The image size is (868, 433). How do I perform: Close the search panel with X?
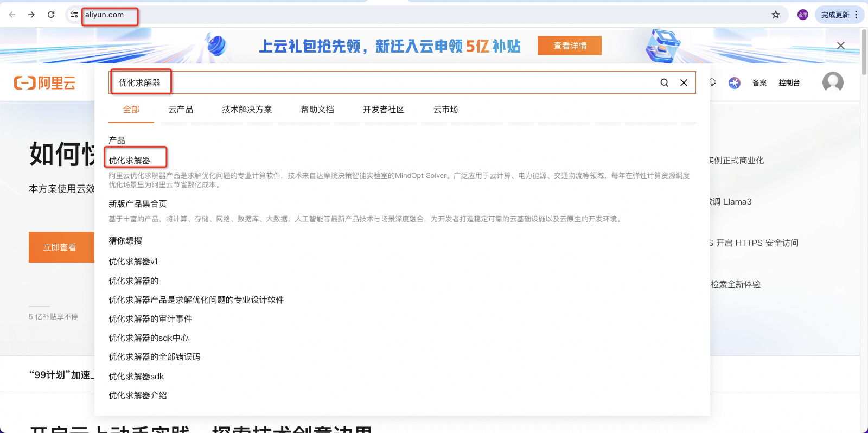684,82
